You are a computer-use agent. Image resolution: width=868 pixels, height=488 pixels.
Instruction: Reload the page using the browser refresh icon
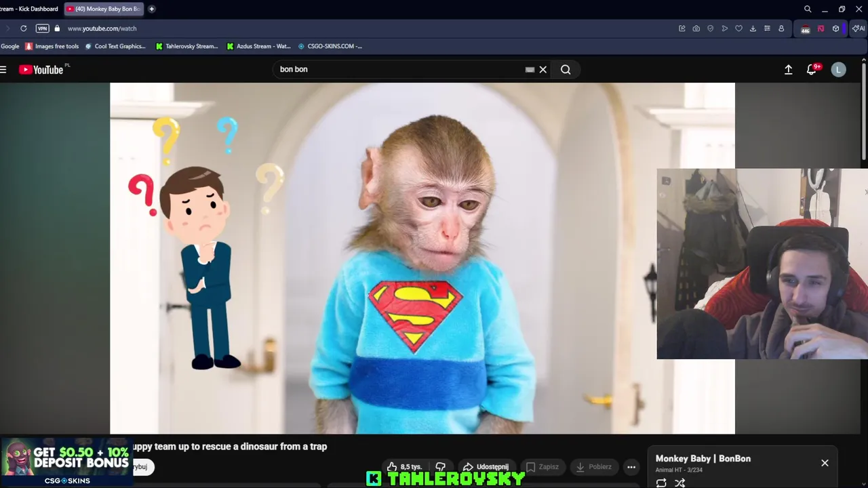(x=23, y=28)
